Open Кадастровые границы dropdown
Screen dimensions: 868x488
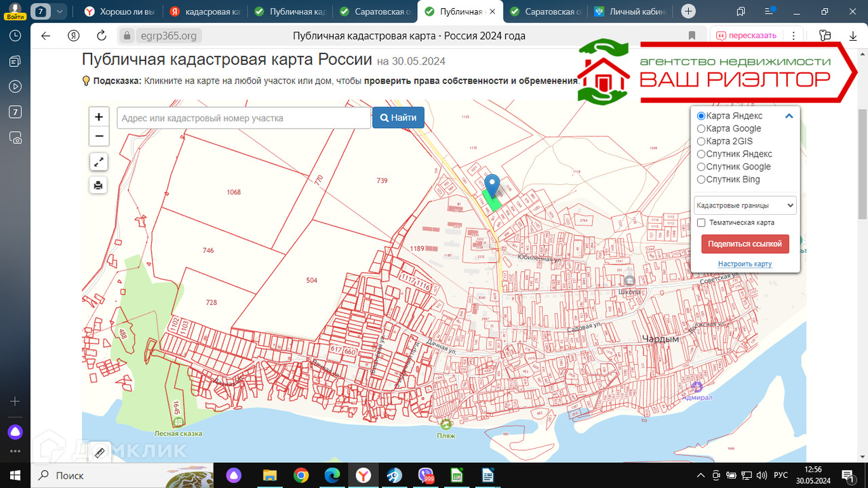click(x=745, y=205)
